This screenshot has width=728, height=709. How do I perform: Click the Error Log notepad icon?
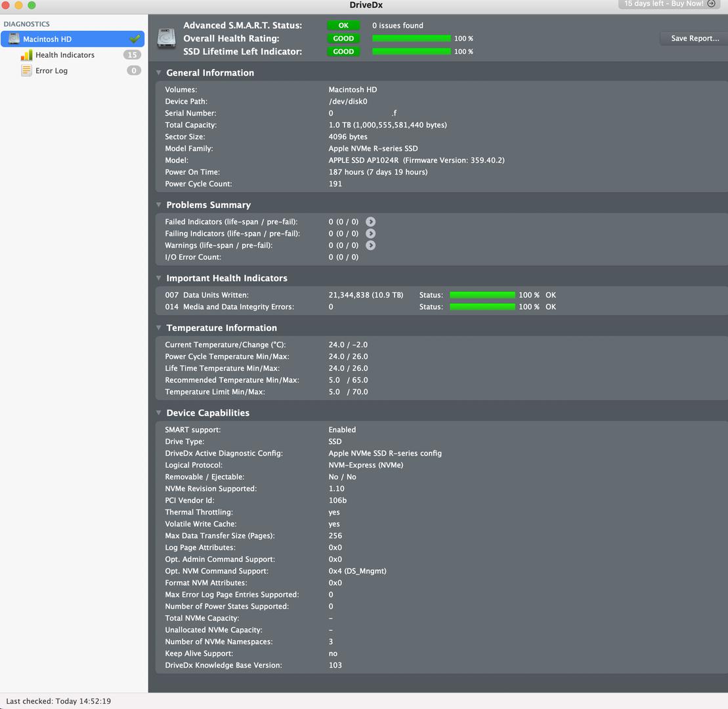(x=26, y=71)
